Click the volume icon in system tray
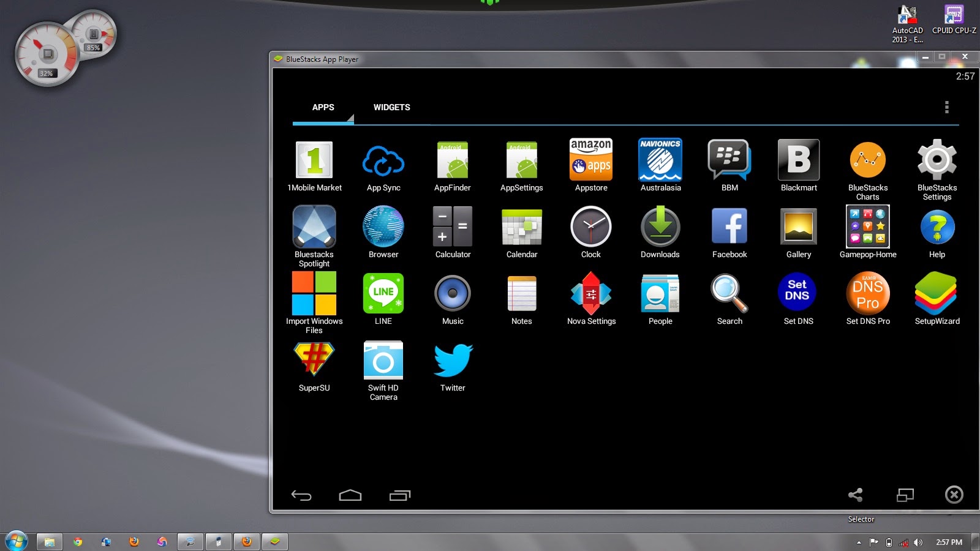 pyautogui.click(x=918, y=542)
